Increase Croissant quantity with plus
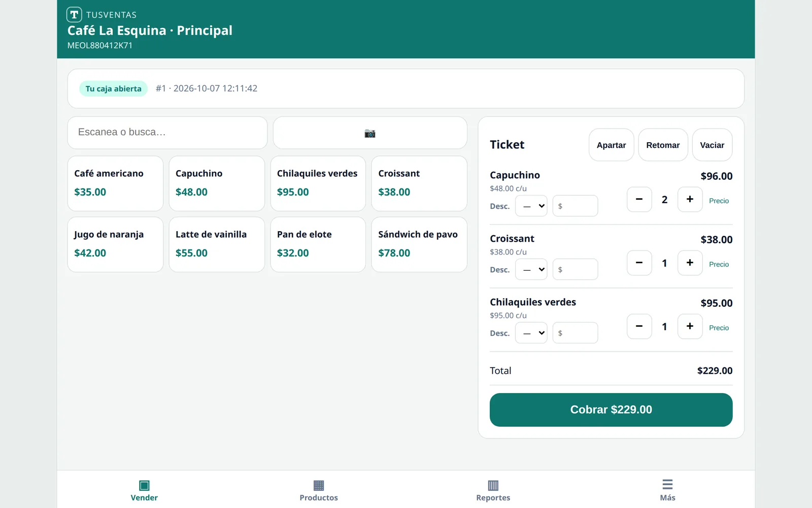 (x=690, y=263)
